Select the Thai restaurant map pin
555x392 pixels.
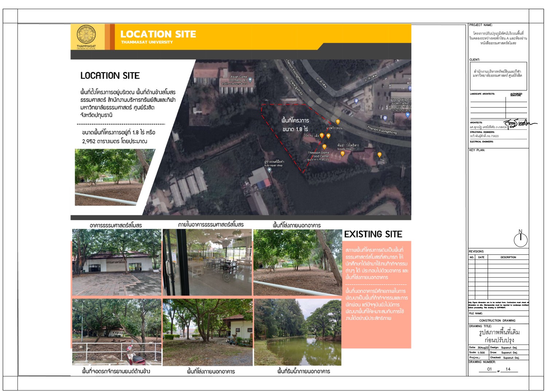tap(380, 155)
